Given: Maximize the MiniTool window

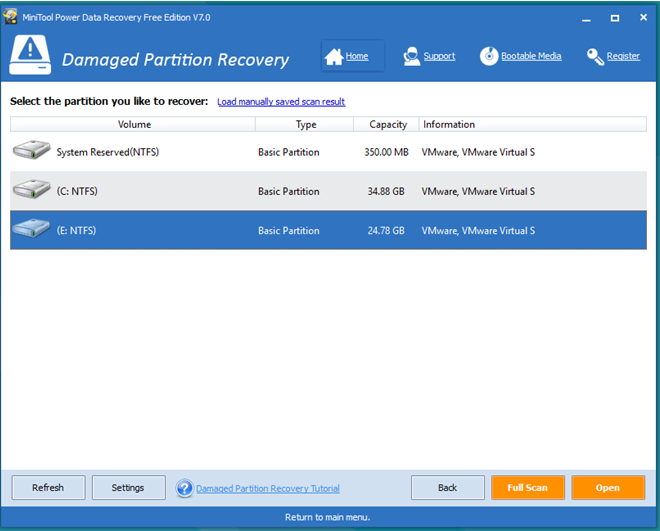Looking at the screenshot, I should click(615, 18).
